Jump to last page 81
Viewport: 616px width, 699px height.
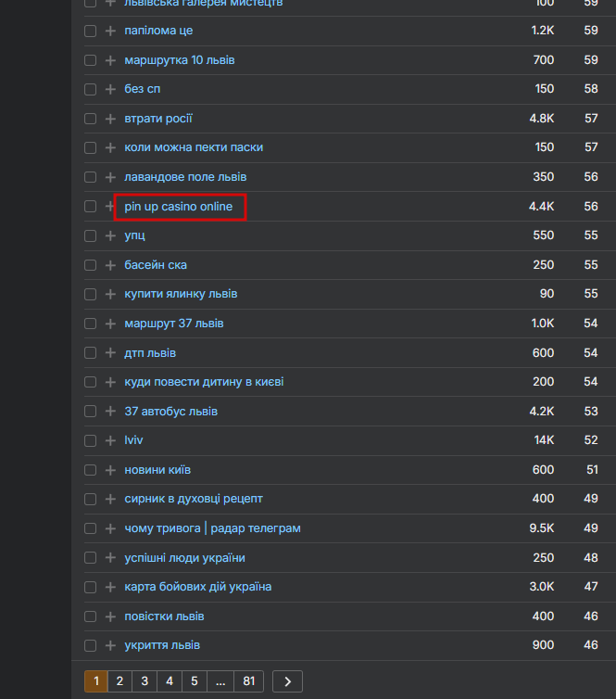(249, 681)
